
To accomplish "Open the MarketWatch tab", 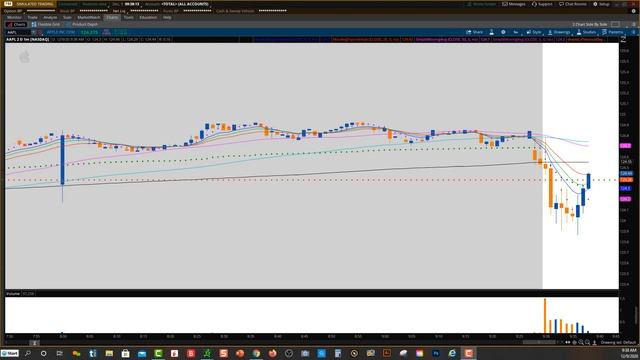I will tap(89, 18).
